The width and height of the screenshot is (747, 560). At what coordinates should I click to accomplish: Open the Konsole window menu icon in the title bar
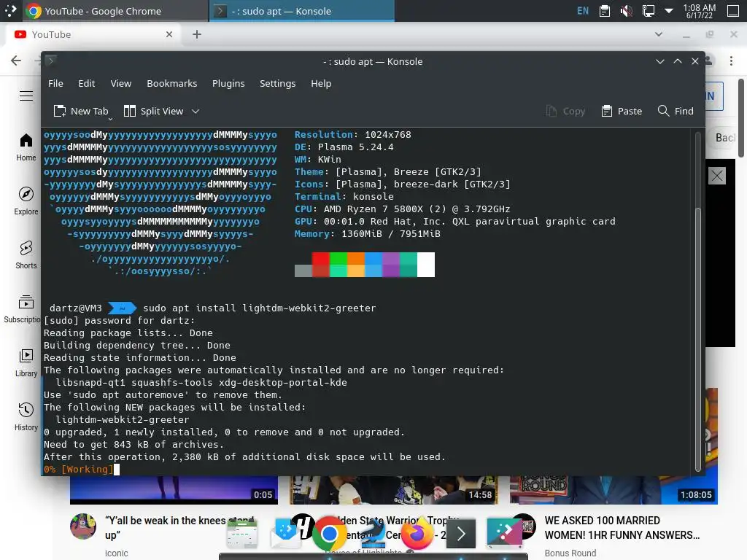coord(51,61)
